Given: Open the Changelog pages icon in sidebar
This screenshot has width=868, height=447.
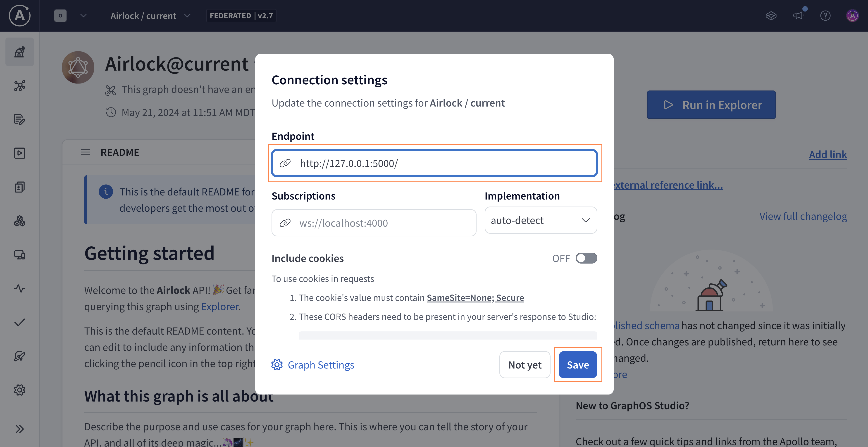Looking at the screenshot, I should (x=19, y=187).
